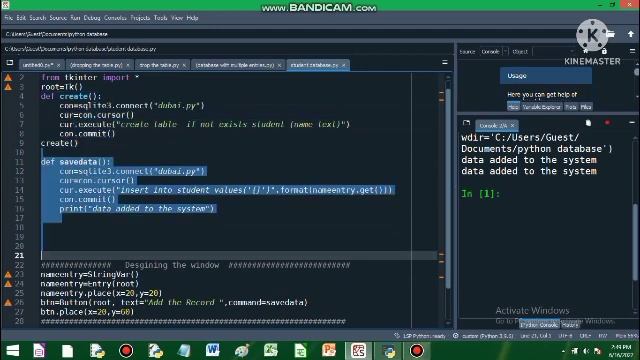Screen dimensions: 640x360
Task: Switch to the Plots tab
Action: [x=571, y=107]
